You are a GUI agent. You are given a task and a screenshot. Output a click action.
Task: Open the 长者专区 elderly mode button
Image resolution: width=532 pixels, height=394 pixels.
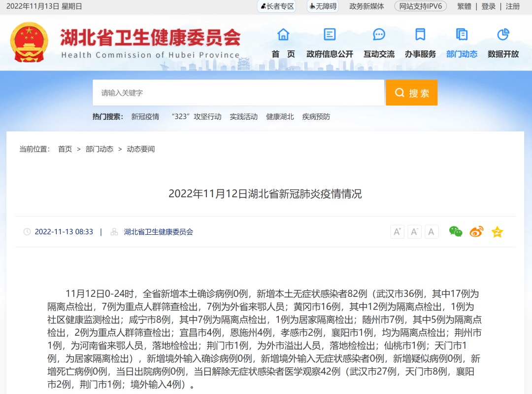[276, 6]
